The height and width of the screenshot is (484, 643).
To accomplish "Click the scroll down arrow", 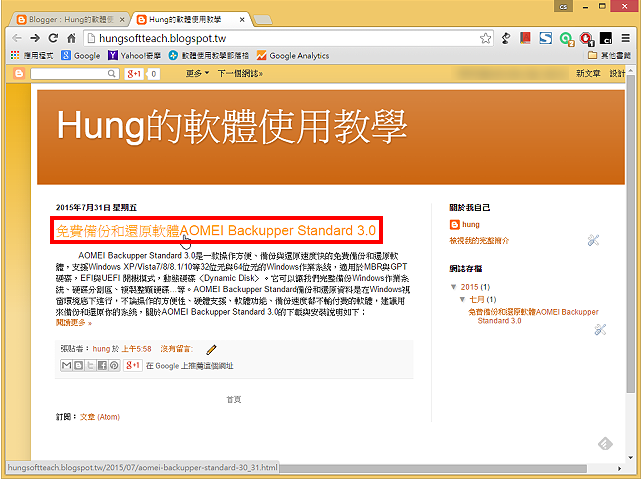I will (x=631, y=458).
